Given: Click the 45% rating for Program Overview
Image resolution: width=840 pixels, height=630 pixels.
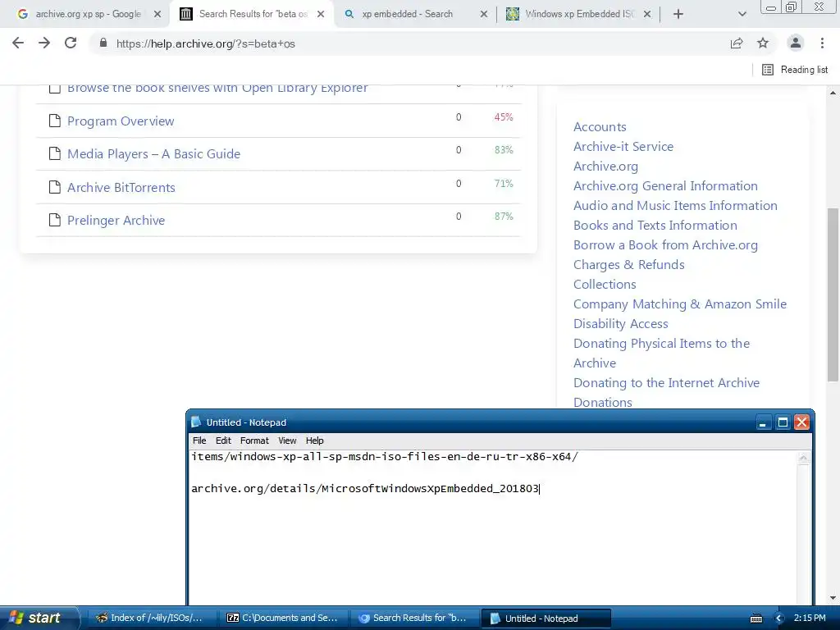Looking at the screenshot, I should click(503, 116).
